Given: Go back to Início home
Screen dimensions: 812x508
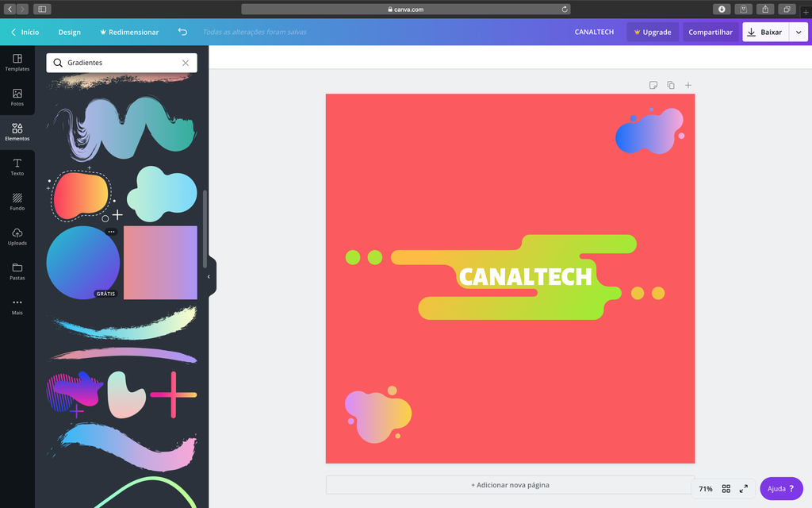Looking at the screenshot, I should [25, 32].
